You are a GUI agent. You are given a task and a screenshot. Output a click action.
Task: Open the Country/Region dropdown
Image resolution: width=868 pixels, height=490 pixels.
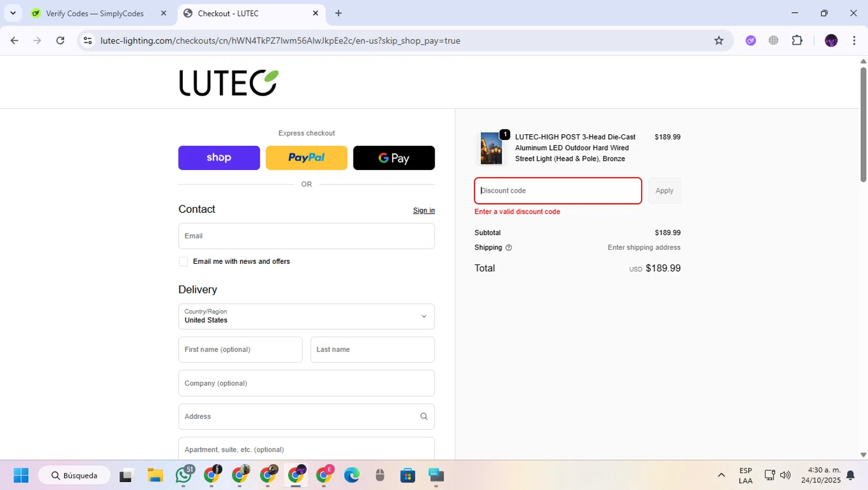tap(306, 316)
